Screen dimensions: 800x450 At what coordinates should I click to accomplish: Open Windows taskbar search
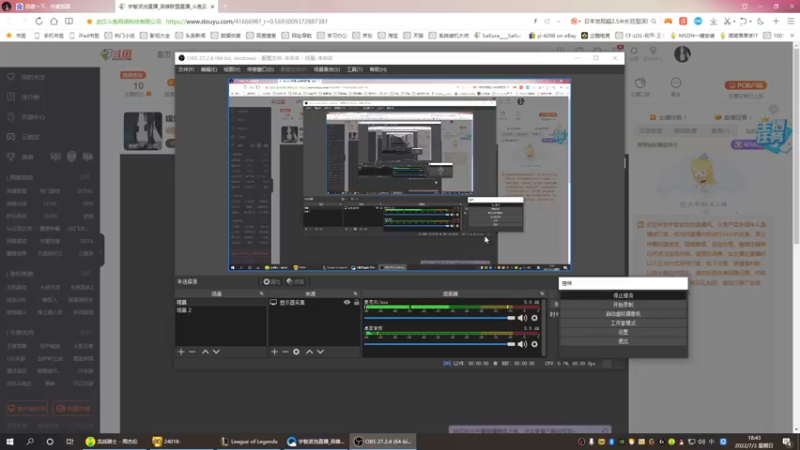[30, 441]
